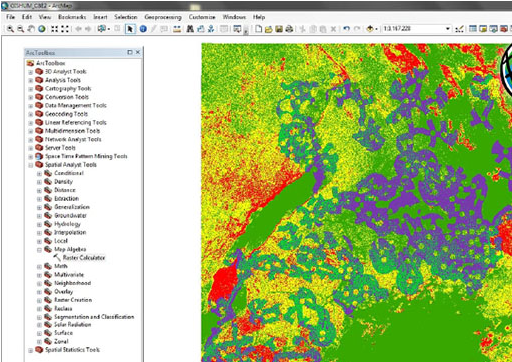This screenshot has width=512, height=362.
Task: Open the Bookmarks menu
Action: click(72, 17)
